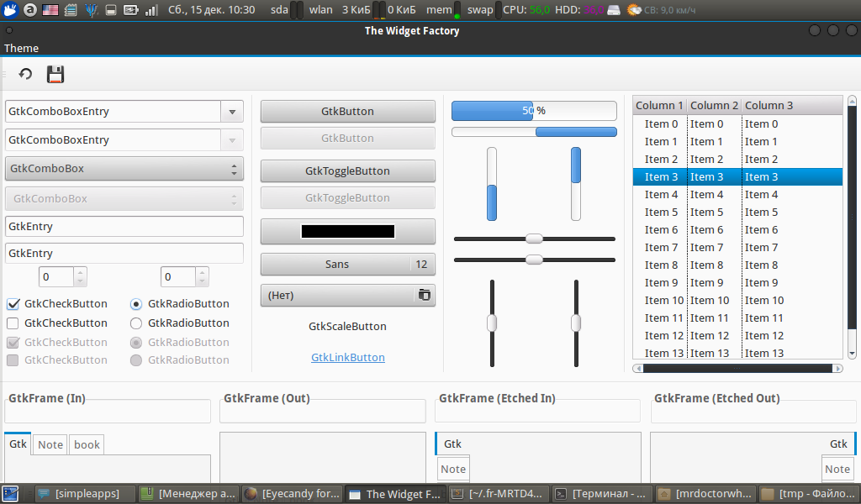Open the black color picker button

pyautogui.click(x=347, y=232)
